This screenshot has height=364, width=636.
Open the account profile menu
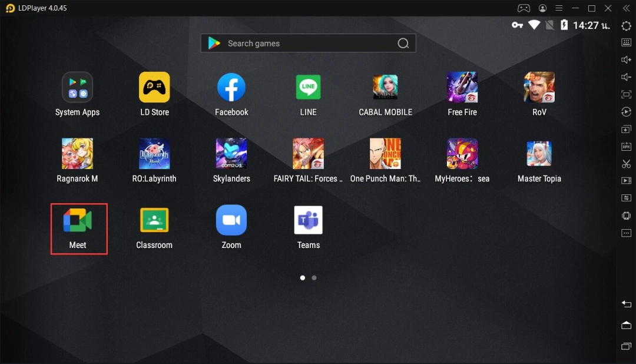click(x=542, y=8)
